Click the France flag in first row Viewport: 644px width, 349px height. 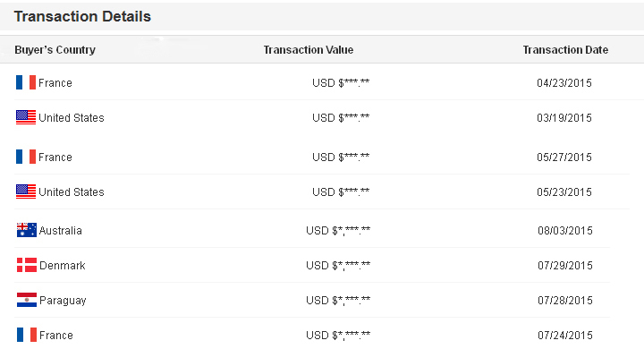pyautogui.click(x=26, y=82)
